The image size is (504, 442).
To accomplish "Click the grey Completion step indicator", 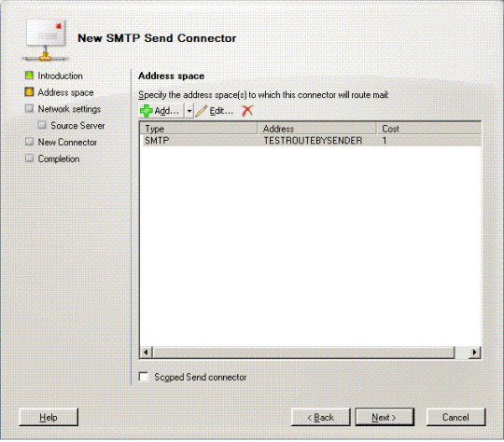I will pyautogui.click(x=29, y=158).
